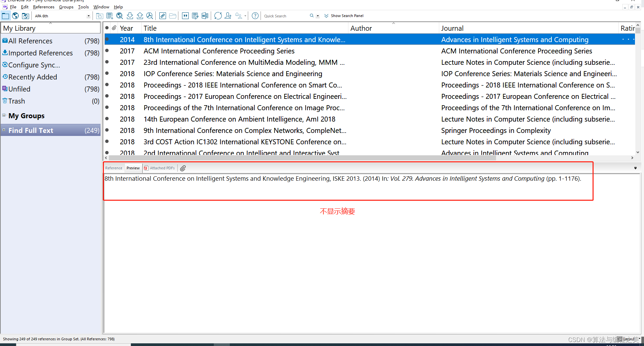
Task: Open the Layout dropdown in status bar
Action: 629,339
